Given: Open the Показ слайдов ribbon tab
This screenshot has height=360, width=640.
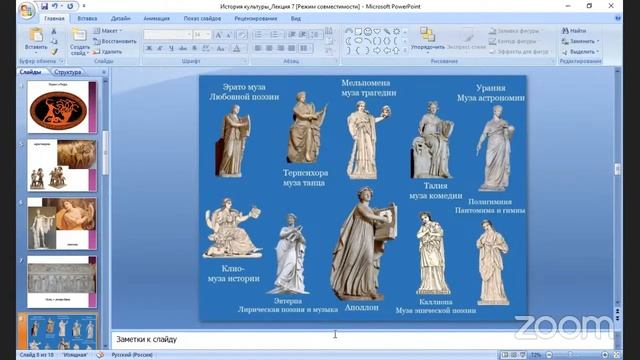Looking at the screenshot, I should pos(202,18).
